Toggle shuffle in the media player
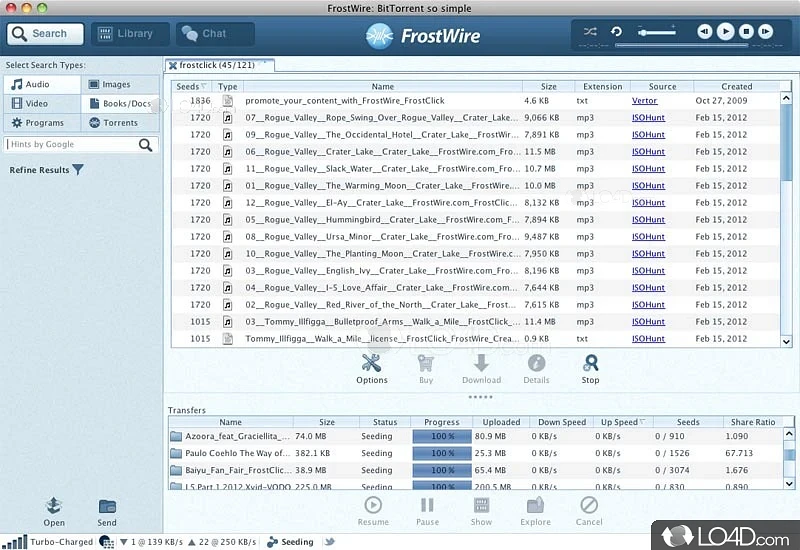 click(590, 32)
